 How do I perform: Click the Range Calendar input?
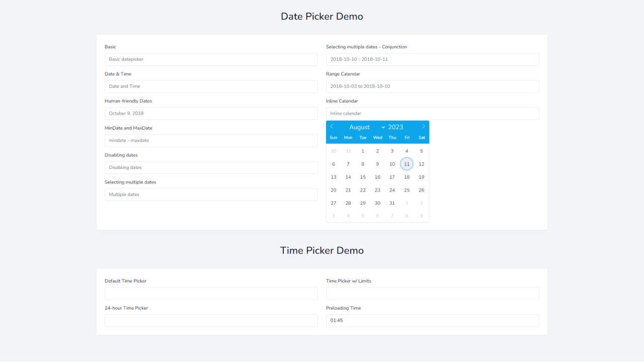(x=432, y=86)
